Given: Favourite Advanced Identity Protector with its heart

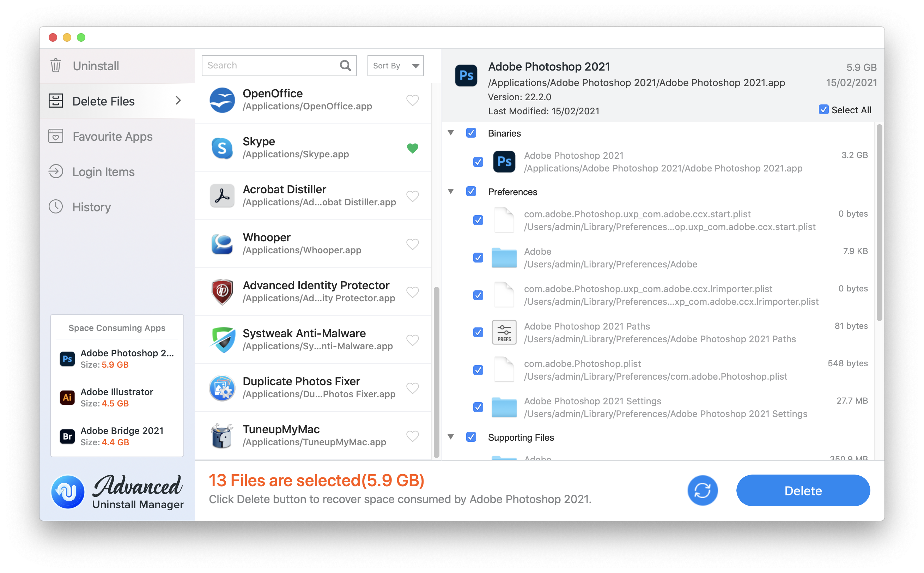Looking at the screenshot, I should coord(412,292).
